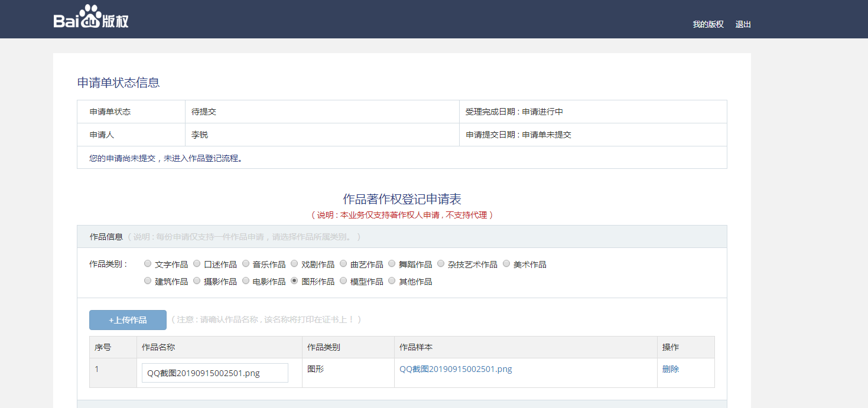Click 退出 to log out
Screen dimensions: 868x408
tap(742, 24)
